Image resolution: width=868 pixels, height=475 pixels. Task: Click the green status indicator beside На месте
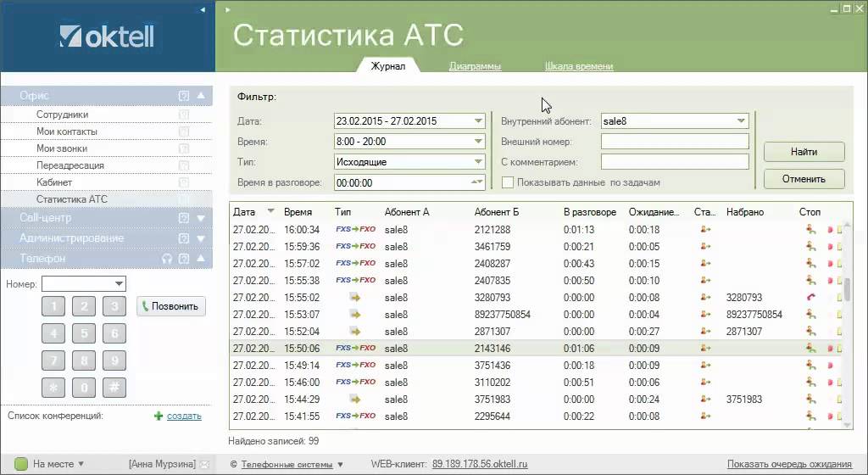[20, 464]
